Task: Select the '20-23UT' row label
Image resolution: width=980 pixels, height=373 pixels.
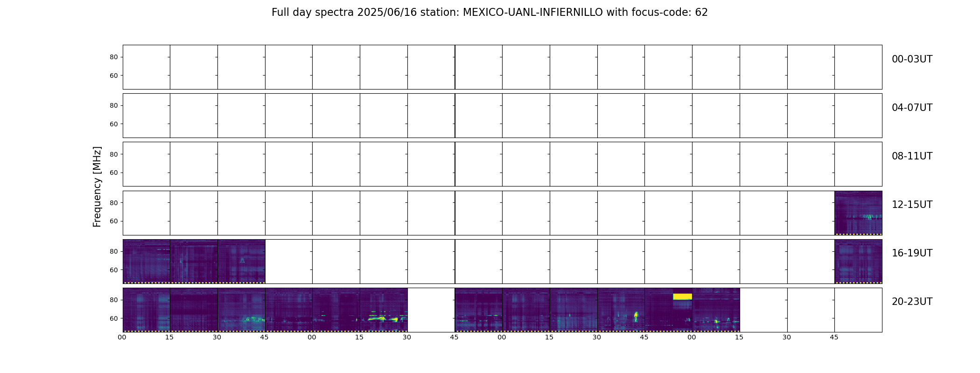Action: [x=912, y=302]
